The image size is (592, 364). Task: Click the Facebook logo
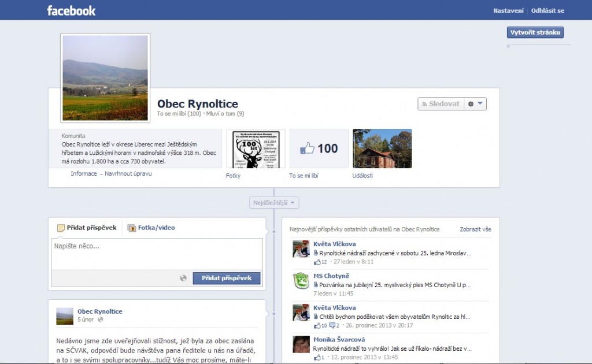click(x=71, y=10)
